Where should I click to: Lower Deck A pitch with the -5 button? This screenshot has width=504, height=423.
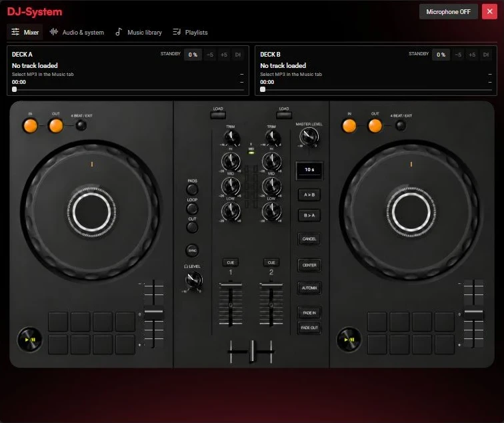coord(210,55)
